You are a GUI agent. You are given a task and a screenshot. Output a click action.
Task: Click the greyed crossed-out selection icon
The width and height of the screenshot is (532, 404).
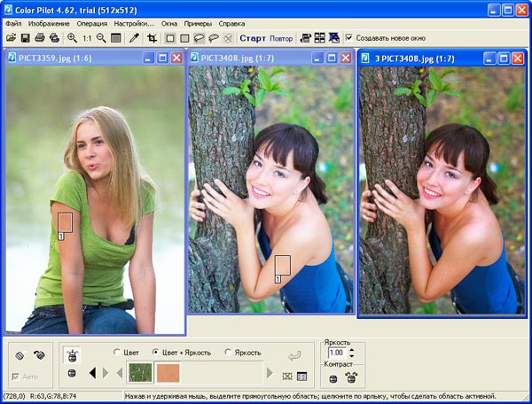(x=229, y=38)
